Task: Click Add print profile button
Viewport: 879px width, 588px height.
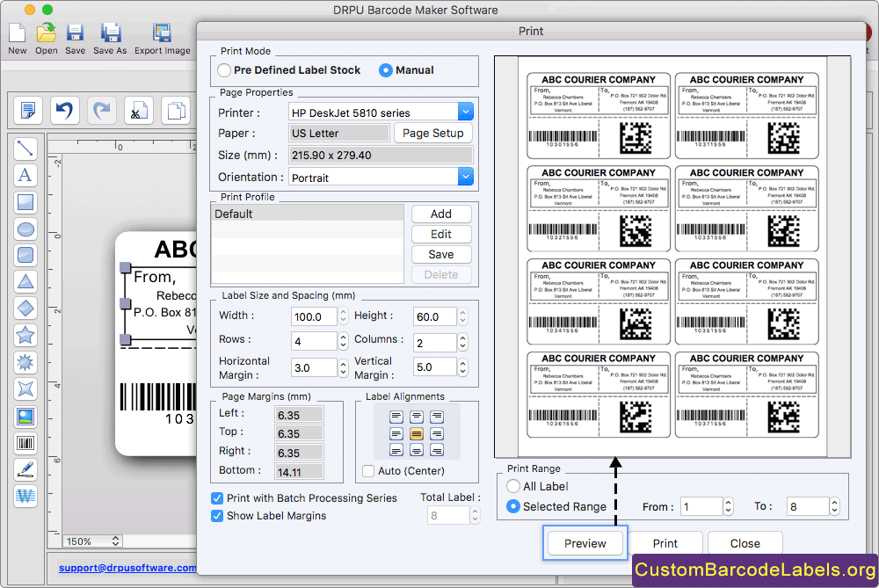Action: [441, 214]
